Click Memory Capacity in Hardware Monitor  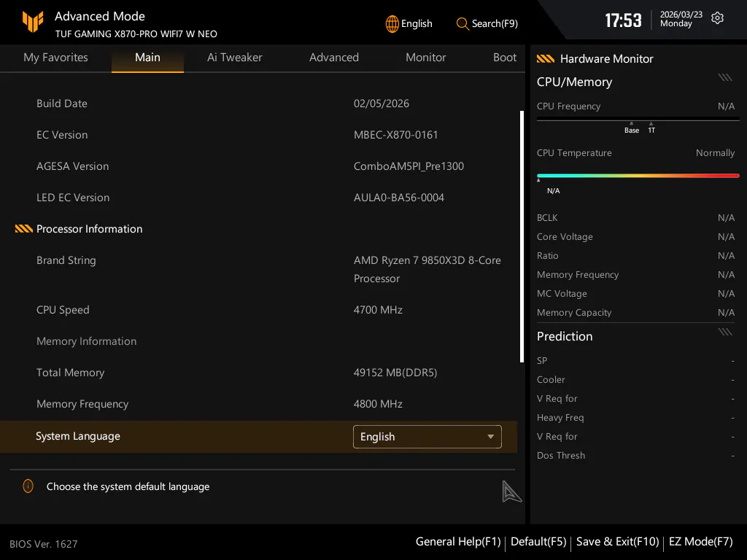[x=574, y=313]
